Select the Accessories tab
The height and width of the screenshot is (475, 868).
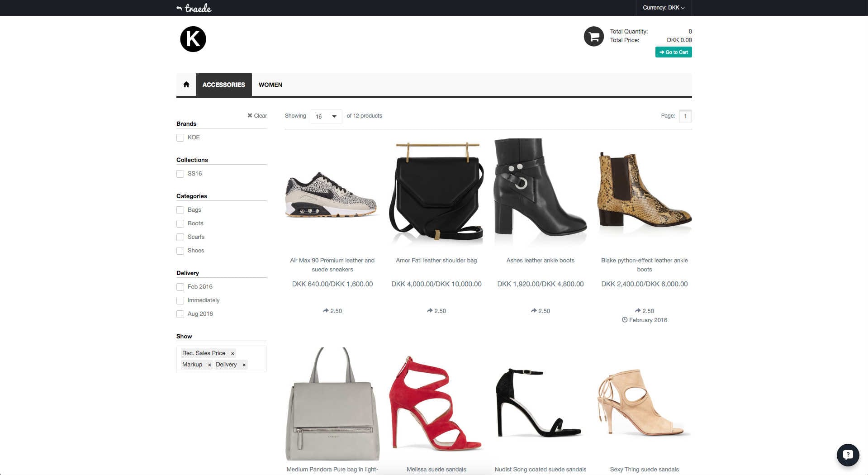(x=223, y=85)
